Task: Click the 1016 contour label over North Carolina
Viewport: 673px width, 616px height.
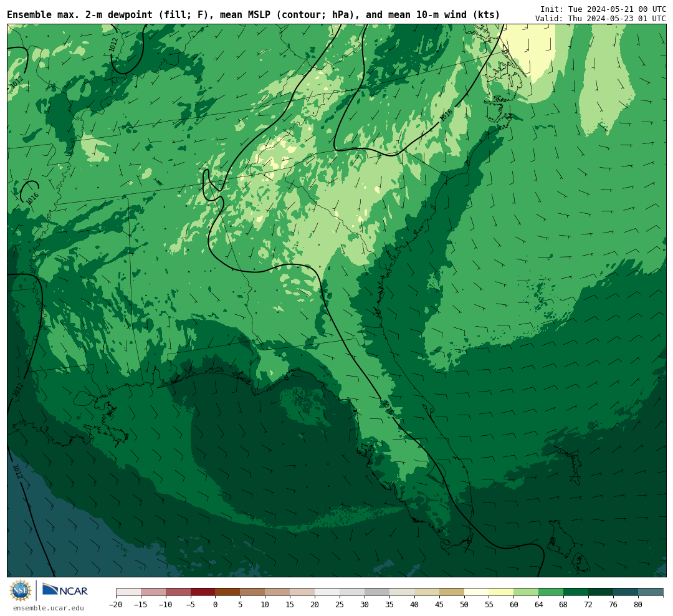Action: [x=446, y=115]
